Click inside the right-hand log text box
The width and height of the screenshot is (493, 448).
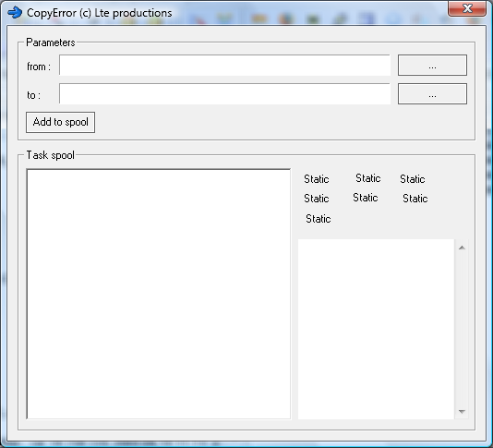(376, 330)
